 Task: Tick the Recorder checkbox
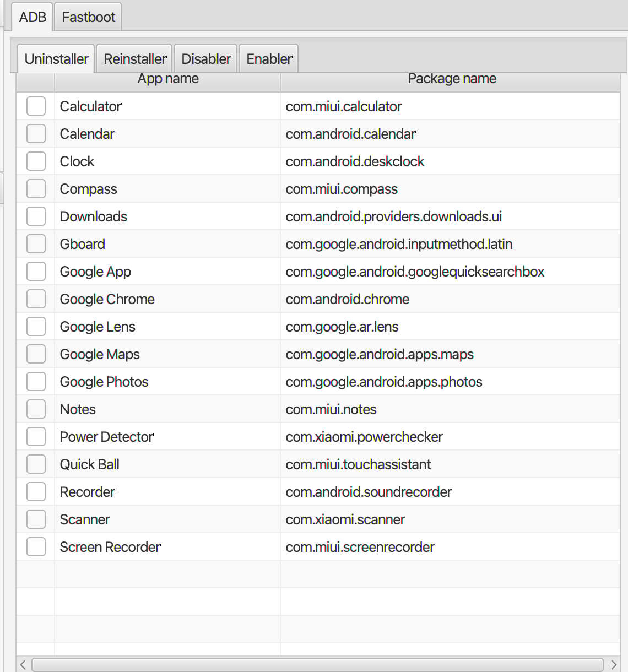[x=36, y=491]
